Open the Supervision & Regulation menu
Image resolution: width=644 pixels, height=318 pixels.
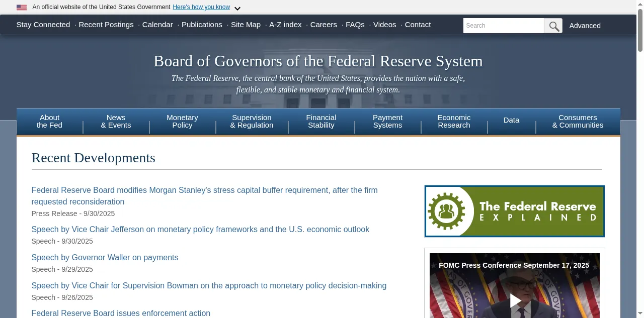(x=252, y=121)
